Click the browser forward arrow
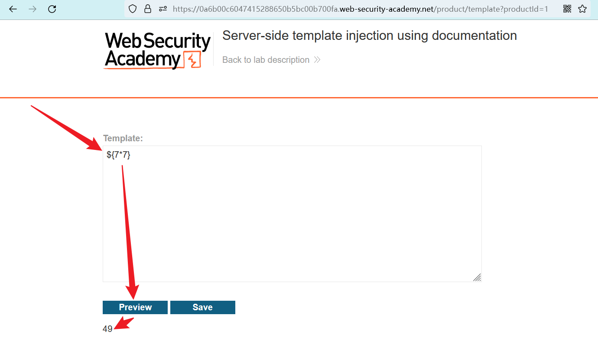 click(32, 9)
